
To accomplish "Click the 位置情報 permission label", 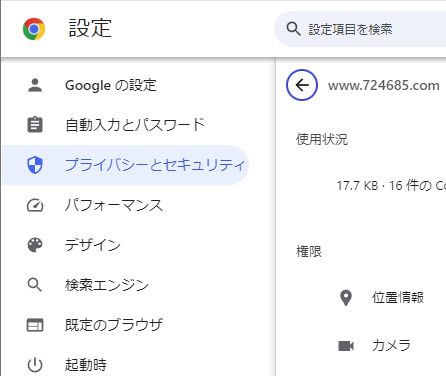I will tap(398, 297).
